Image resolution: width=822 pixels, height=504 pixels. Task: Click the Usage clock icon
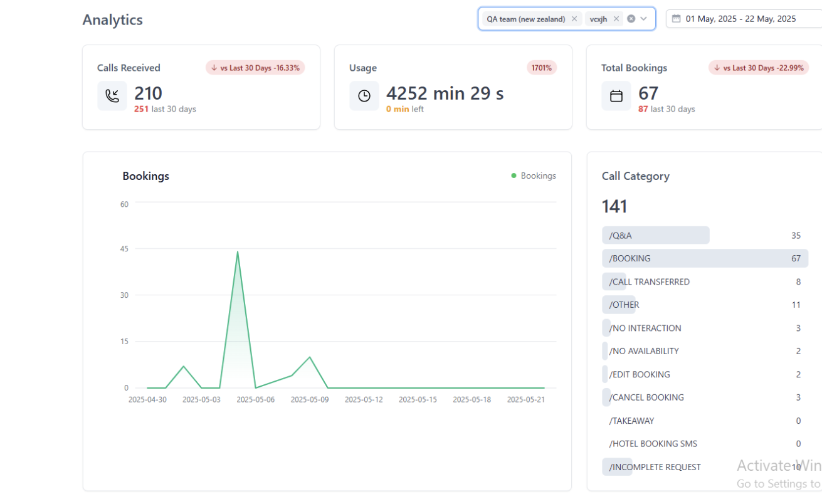click(x=364, y=96)
